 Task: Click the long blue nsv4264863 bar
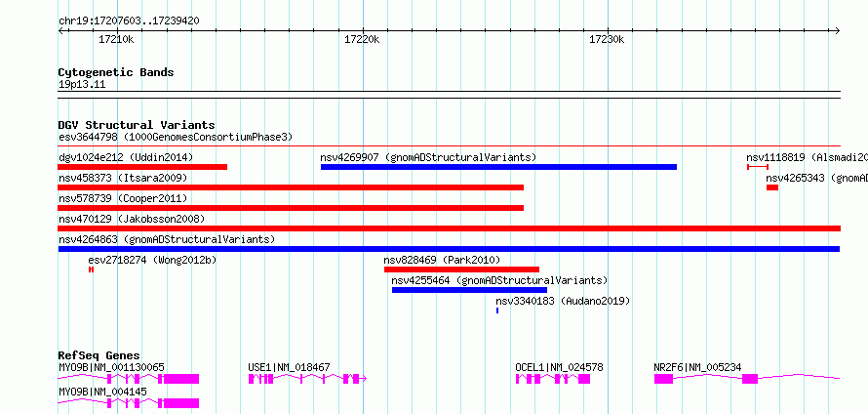pos(449,249)
